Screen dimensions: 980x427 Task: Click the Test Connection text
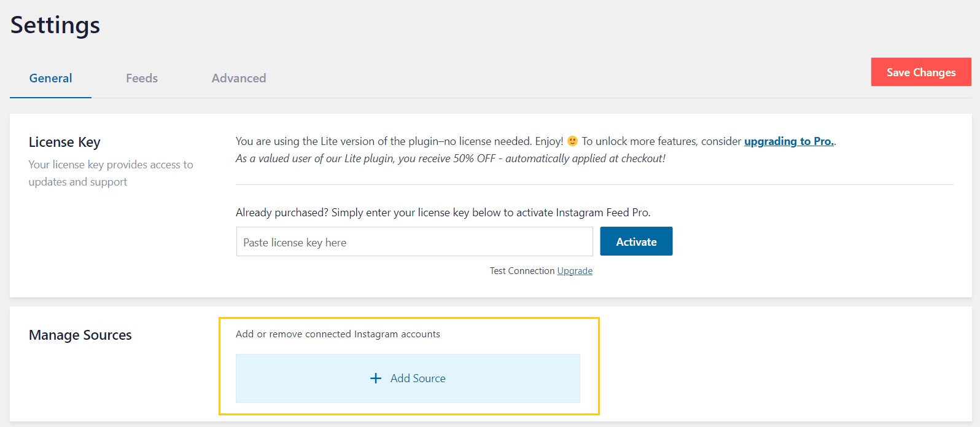(522, 271)
